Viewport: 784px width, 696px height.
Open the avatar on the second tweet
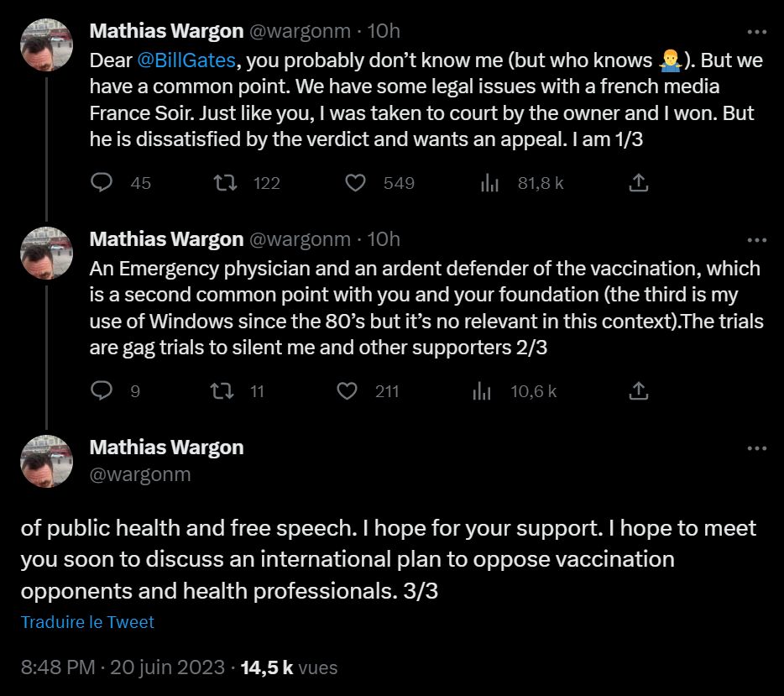47,253
